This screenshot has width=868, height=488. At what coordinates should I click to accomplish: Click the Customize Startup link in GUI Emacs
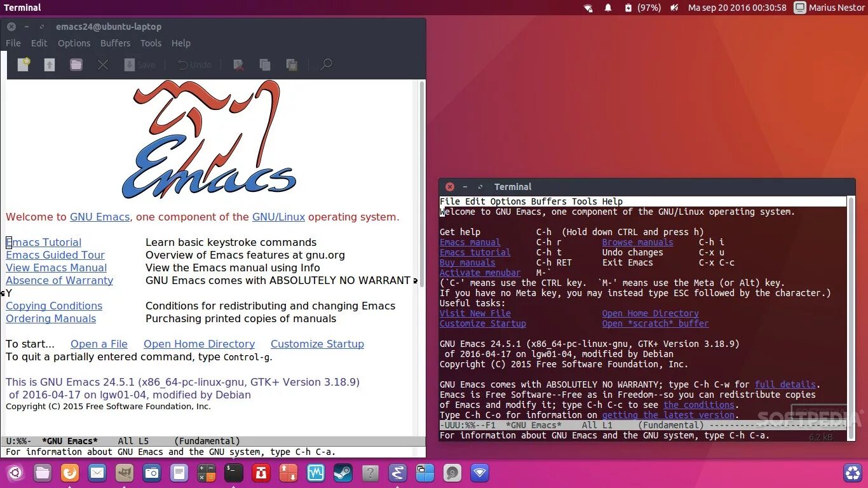pyautogui.click(x=317, y=344)
